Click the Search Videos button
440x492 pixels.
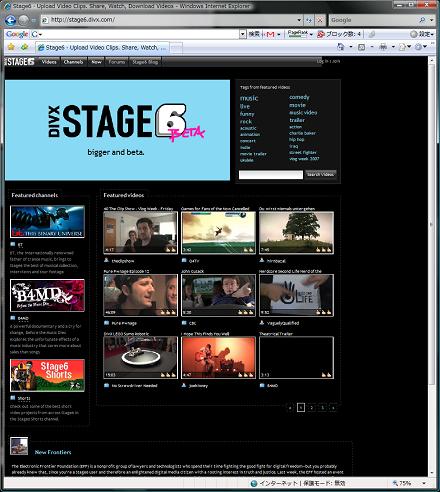[320, 174]
